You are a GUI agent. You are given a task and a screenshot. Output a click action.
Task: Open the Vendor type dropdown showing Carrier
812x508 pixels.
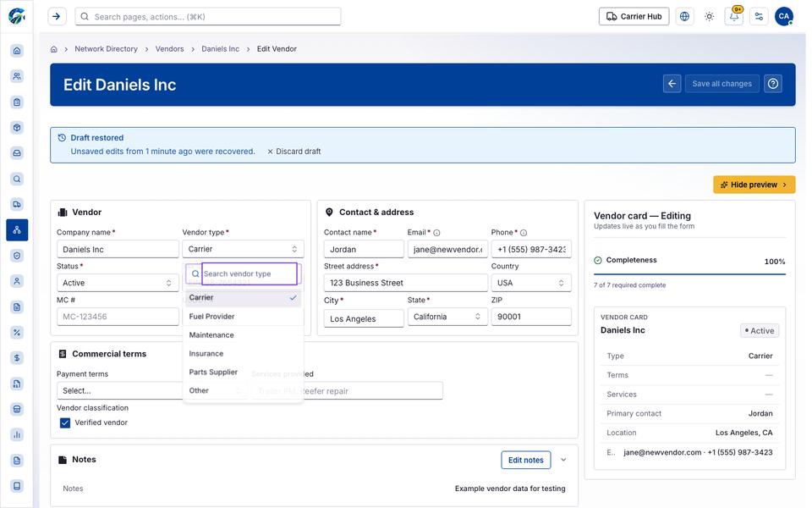[243, 249]
